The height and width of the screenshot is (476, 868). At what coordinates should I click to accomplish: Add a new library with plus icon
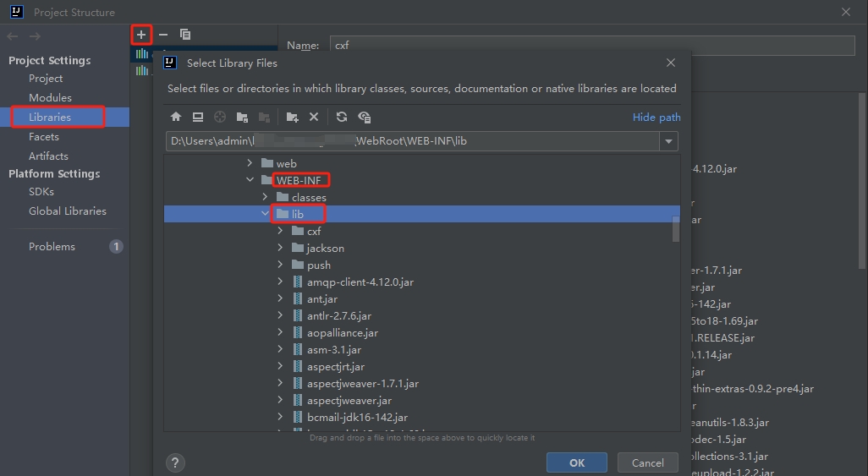141,35
